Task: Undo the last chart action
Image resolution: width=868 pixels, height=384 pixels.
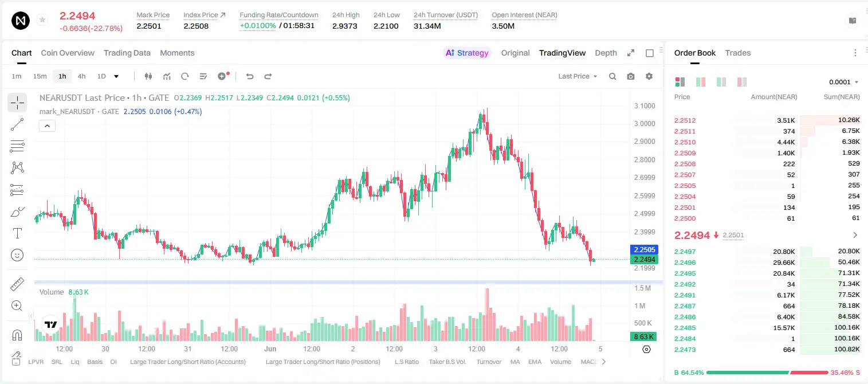Action: [250, 76]
